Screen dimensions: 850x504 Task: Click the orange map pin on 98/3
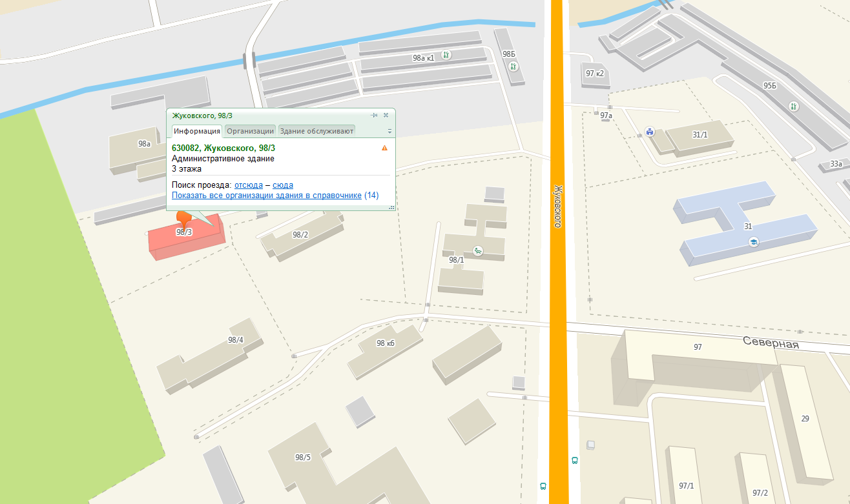[184, 219]
